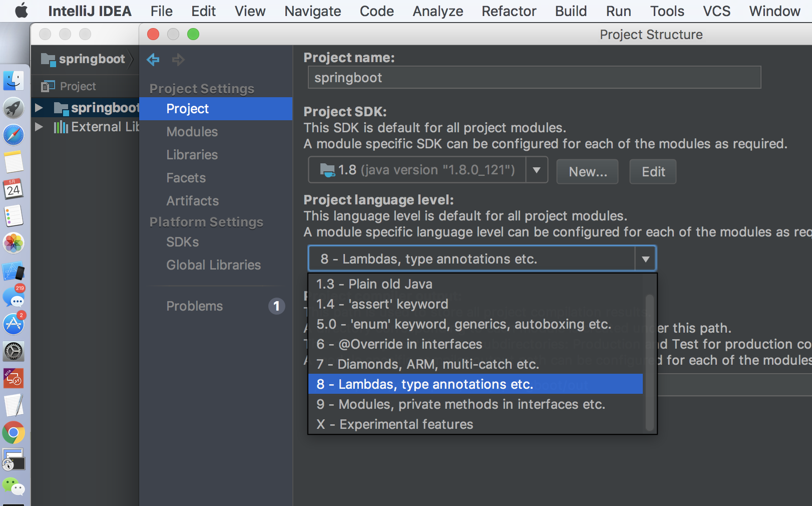The height and width of the screenshot is (506, 812).
Task: Launch Safari from the dock
Action: coord(14,135)
